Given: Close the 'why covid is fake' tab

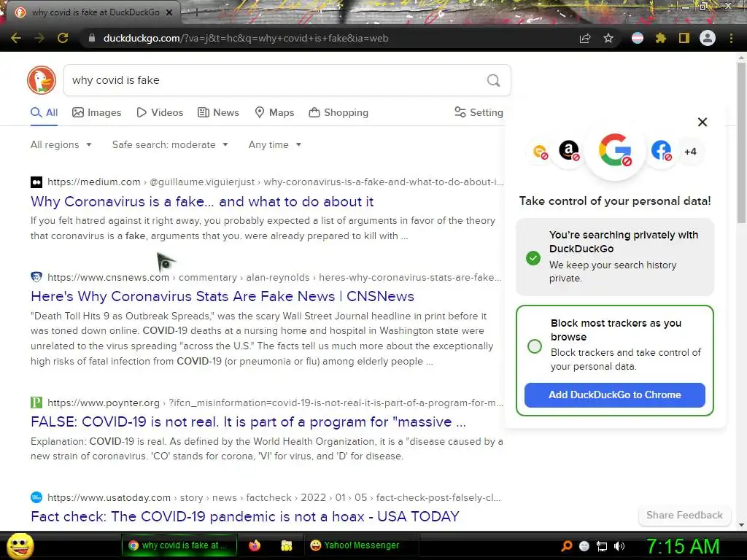Looking at the screenshot, I should click(x=169, y=12).
